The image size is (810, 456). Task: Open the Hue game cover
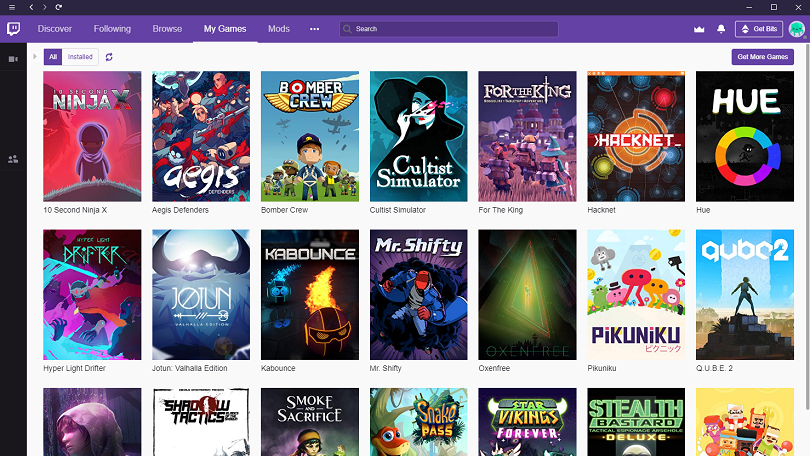[x=745, y=136]
